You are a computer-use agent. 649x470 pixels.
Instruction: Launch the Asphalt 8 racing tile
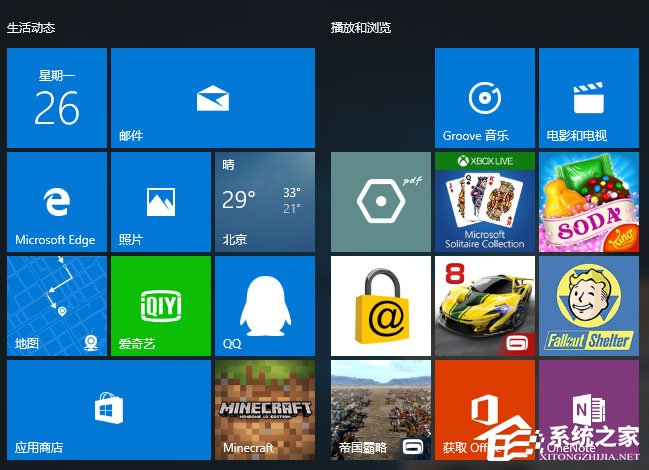(485, 306)
